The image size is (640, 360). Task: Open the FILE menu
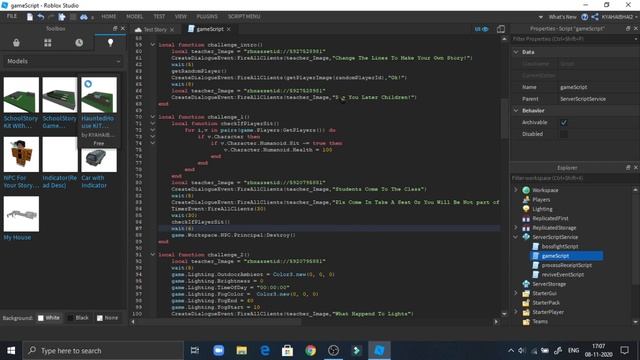pyautogui.click(x=11, y=16)
